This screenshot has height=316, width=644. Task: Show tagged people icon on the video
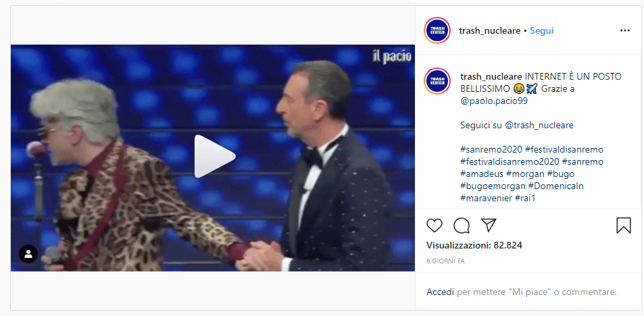[28, 254]
